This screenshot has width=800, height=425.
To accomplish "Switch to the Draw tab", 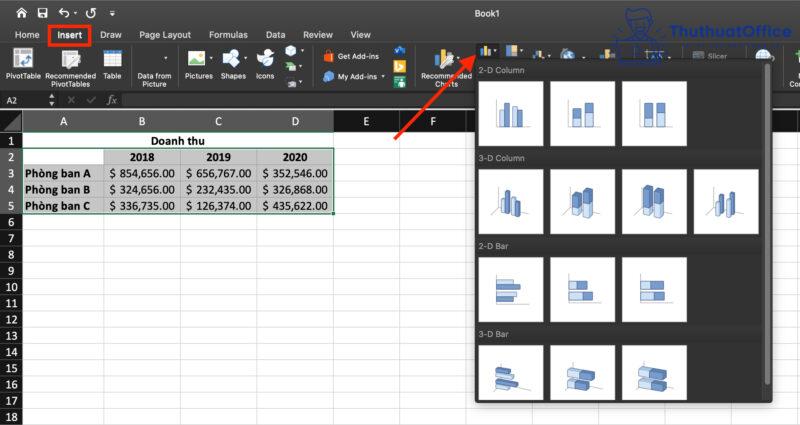I will tap(111, 35).
